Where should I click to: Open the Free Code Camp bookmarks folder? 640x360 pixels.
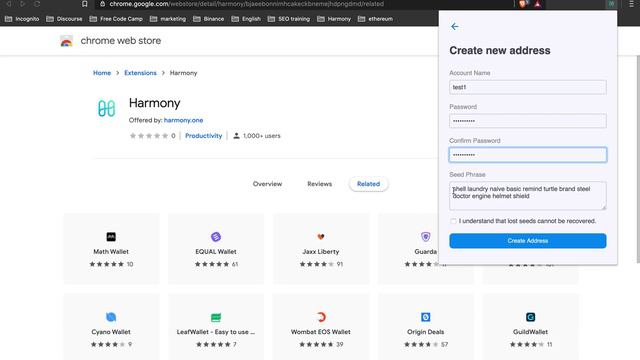[116, 19]
